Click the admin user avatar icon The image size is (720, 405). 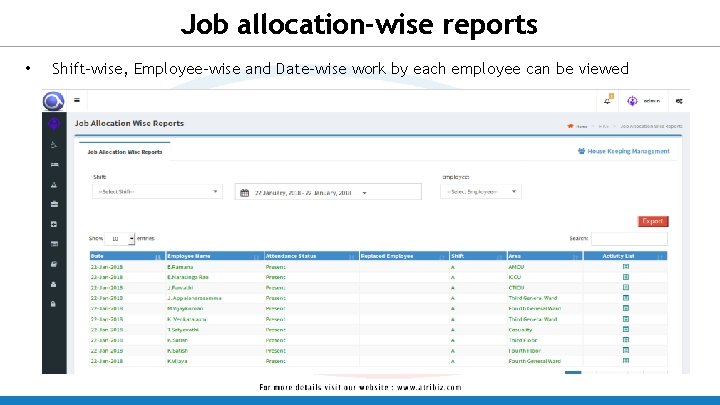click(632, 101)
